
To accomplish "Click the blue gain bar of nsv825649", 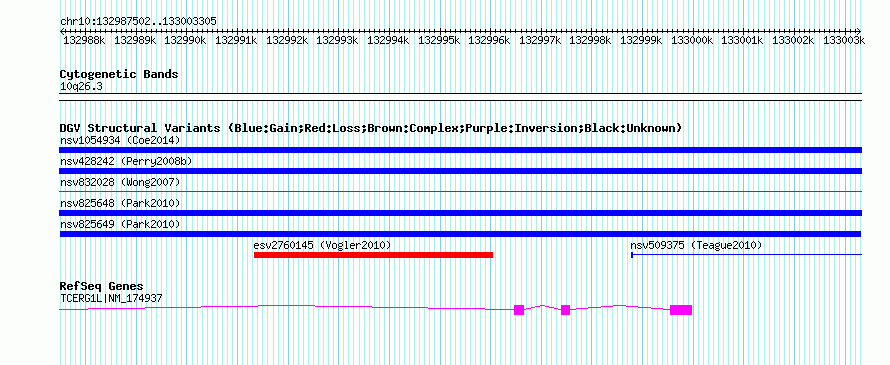I will click(460, 234).
